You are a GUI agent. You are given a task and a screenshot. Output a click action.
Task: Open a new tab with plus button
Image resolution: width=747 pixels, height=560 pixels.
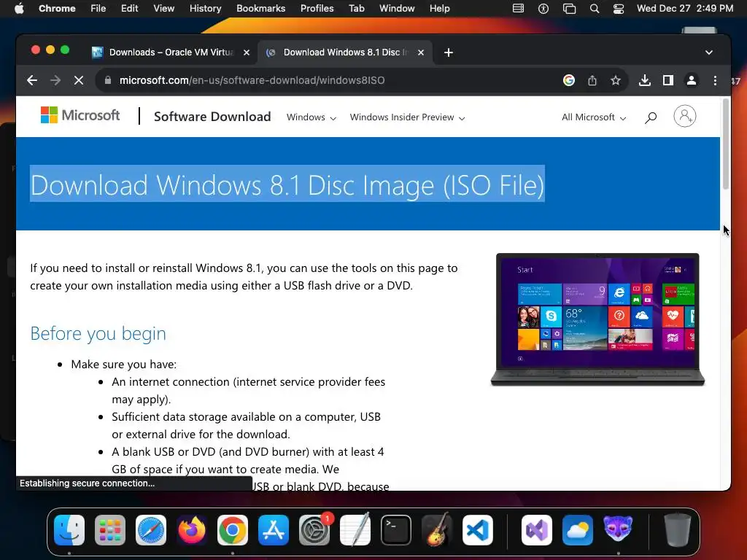pos(449,52)
